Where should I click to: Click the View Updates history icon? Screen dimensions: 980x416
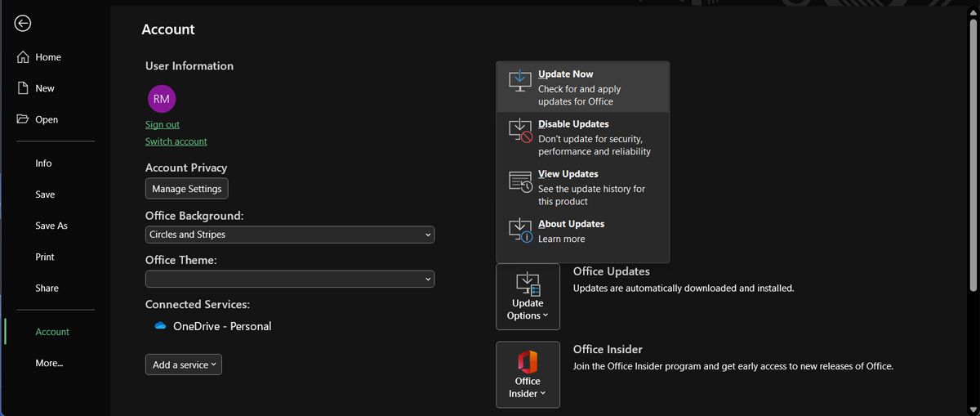click(520, 181)
